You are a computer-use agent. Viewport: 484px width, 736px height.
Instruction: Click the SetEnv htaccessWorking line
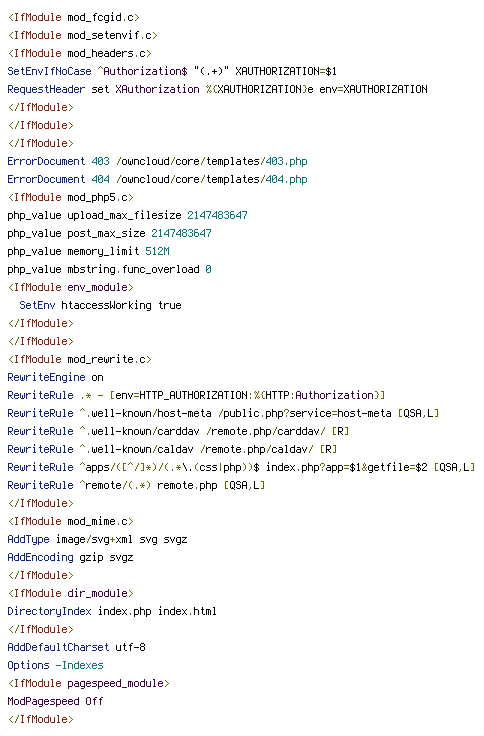100,305
